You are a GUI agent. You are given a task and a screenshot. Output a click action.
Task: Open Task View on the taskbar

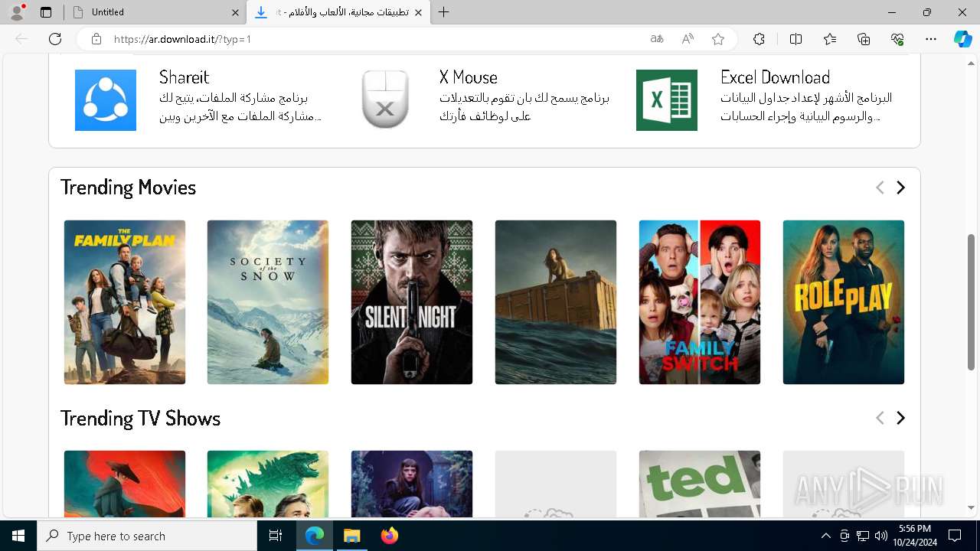click(276, 536)
